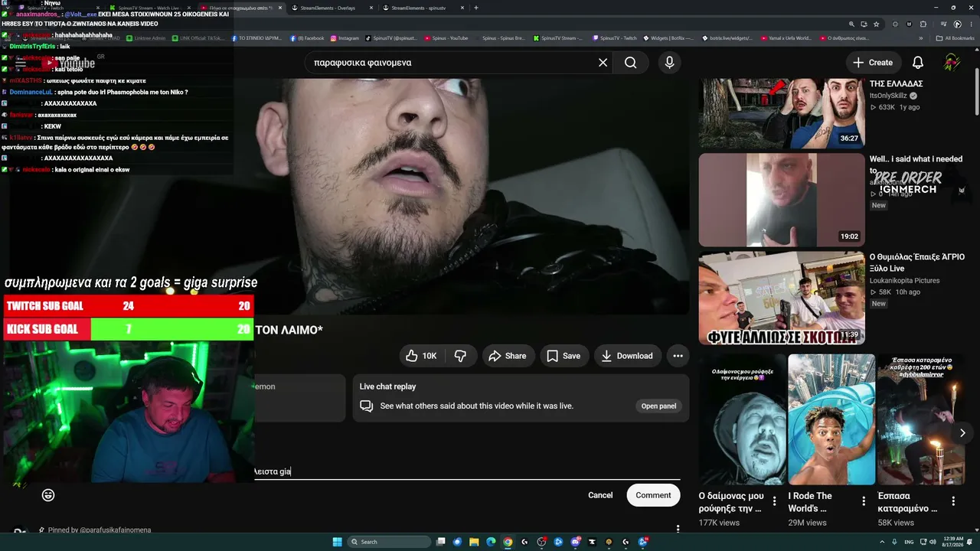Open Chrome's zoom magnifier in the address bar

pos(852,24)
